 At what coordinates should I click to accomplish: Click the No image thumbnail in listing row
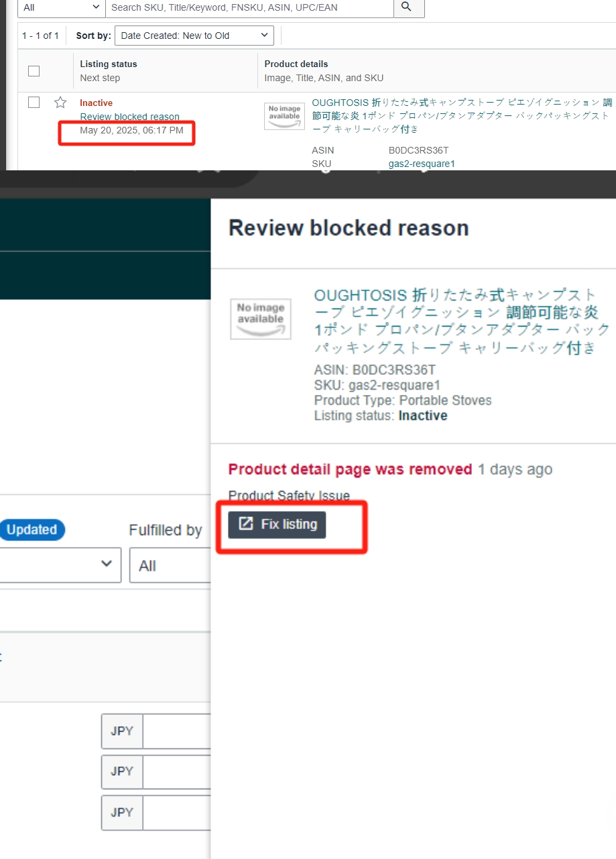[284, 116]
